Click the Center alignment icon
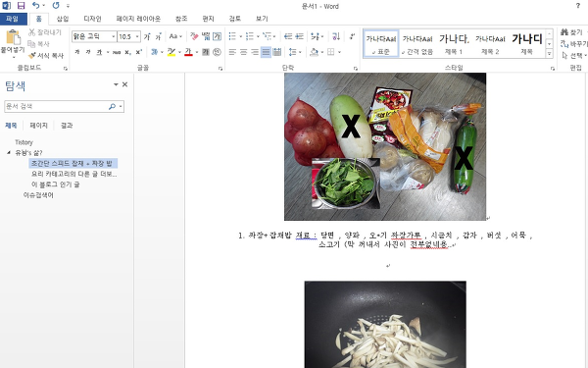Screen dimensions: 588x368 coord(243,52)
